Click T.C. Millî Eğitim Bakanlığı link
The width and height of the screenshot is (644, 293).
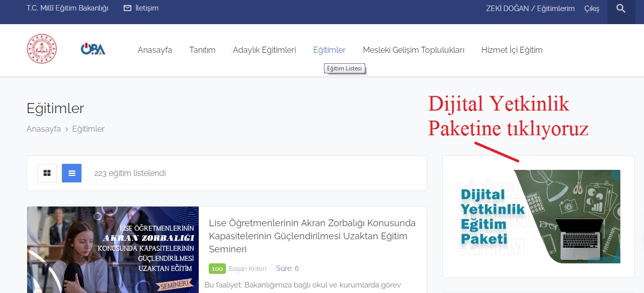tap(67, 8)
